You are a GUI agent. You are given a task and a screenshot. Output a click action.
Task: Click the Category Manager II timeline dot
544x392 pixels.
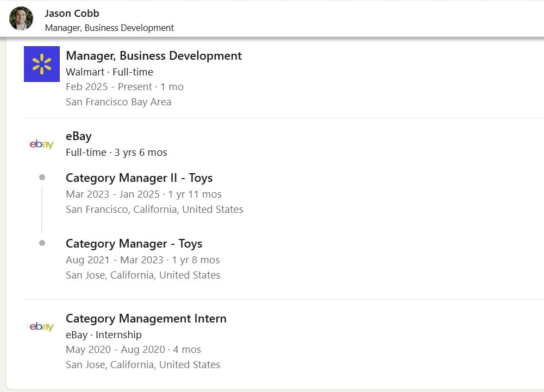(x=42, y=178)
